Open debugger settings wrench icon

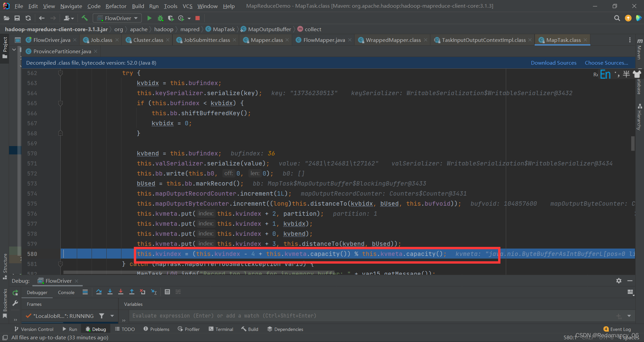pos(15,303)
